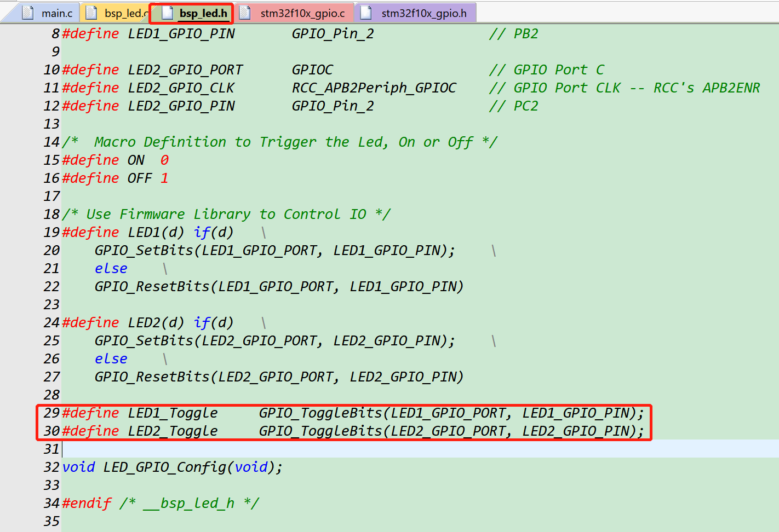Click the bsp_led.c file icon
Viewport: 779px width, 532px height.
pyautogui.click(x=91, y=13)
